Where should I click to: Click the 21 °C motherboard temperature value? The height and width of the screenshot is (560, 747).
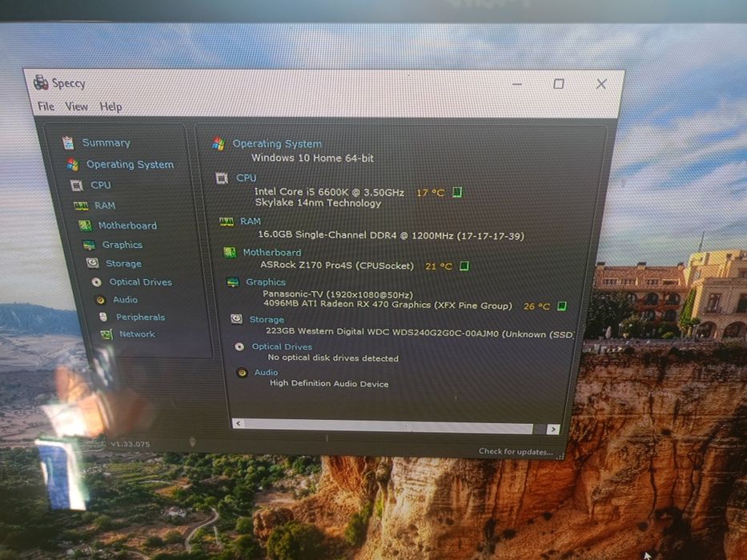pyautogui.click(x=438, y=266)
